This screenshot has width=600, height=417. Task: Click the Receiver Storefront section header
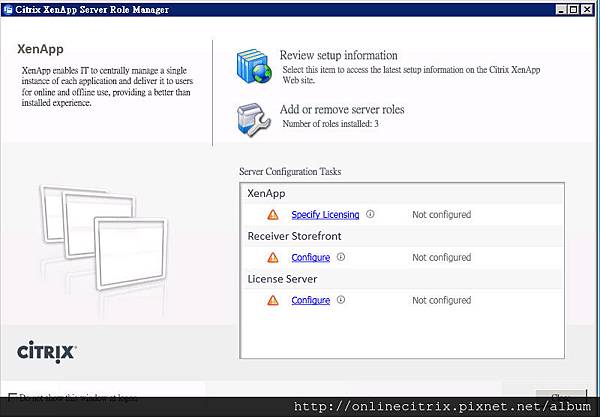[x=294, y=236]
